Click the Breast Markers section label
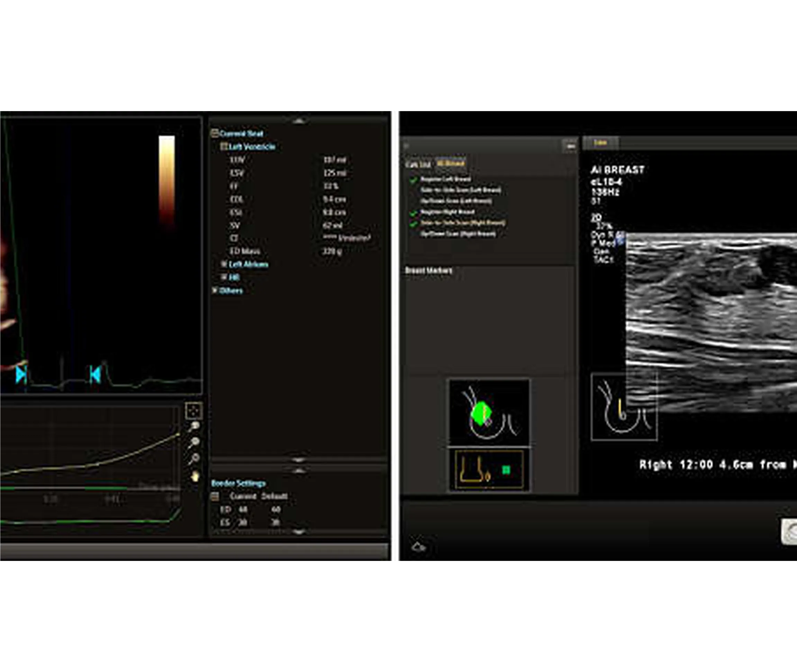 click(x=428, y=270)
